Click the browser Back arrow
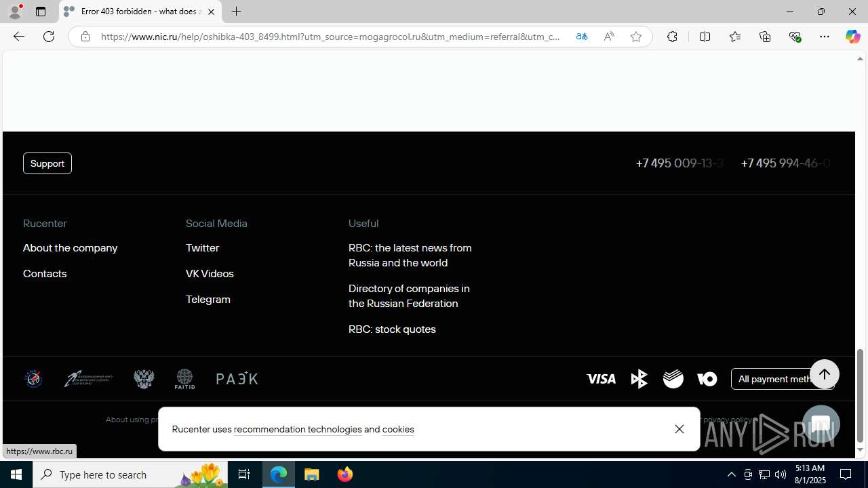The image size is (868, 488). tap(18, 37)
